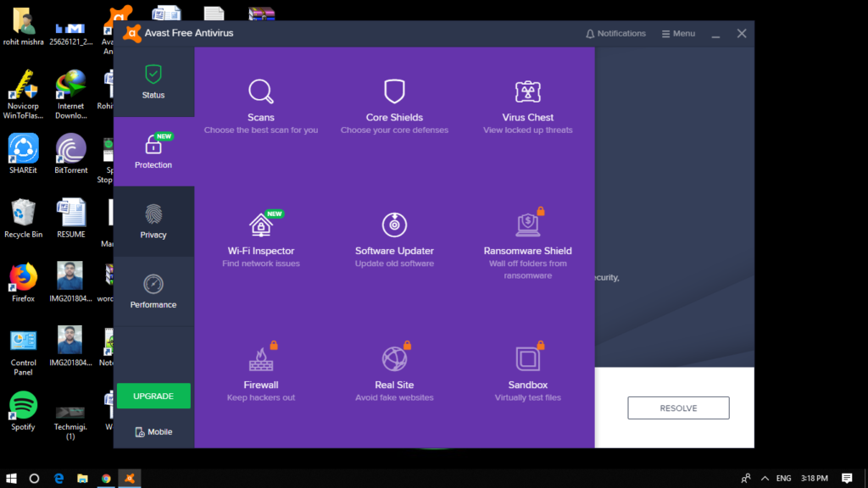Click 'Choose the best scan for you' text

pyautogui.click(x=261, y=130)
